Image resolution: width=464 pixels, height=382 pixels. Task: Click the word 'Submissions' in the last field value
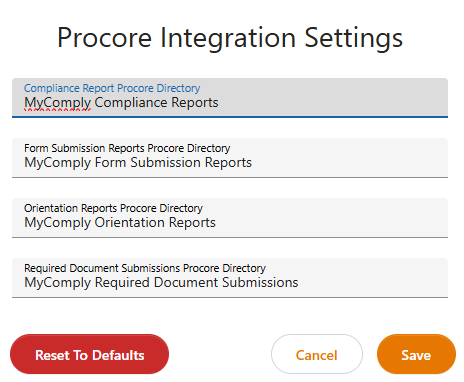[x=260, y=282]
